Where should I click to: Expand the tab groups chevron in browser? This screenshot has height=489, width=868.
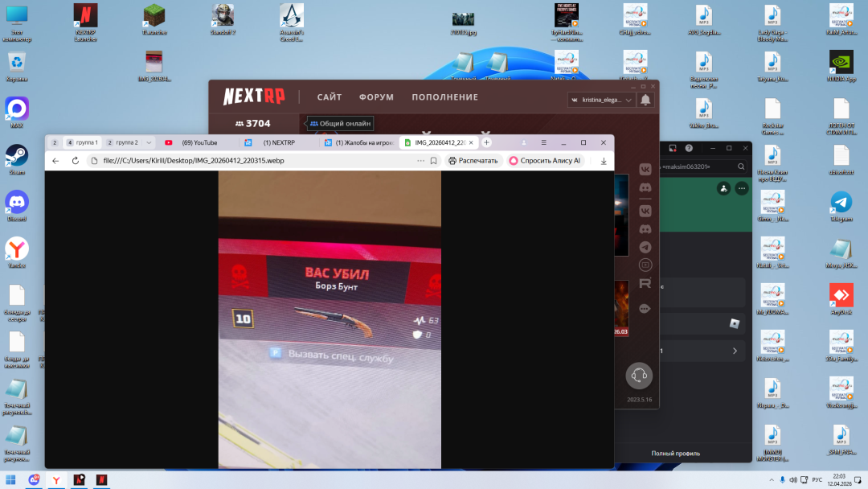coord(149,142)
